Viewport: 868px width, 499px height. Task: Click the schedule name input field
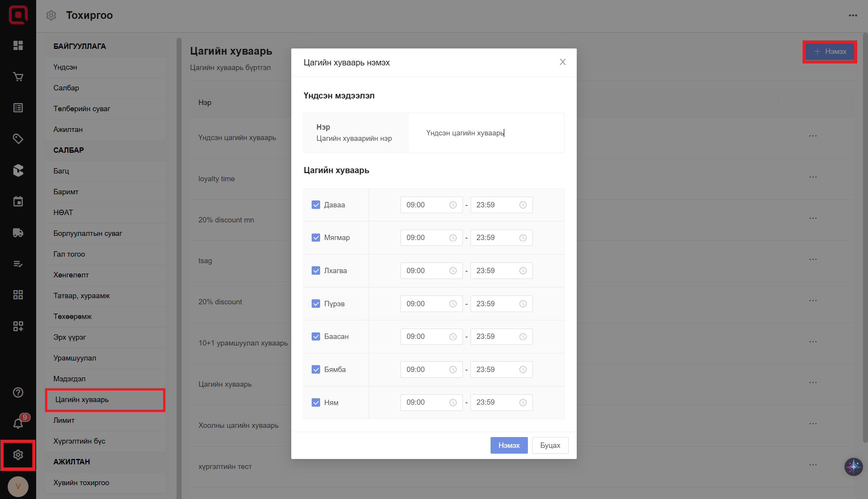pyautogui.click(x=486, y=133)
